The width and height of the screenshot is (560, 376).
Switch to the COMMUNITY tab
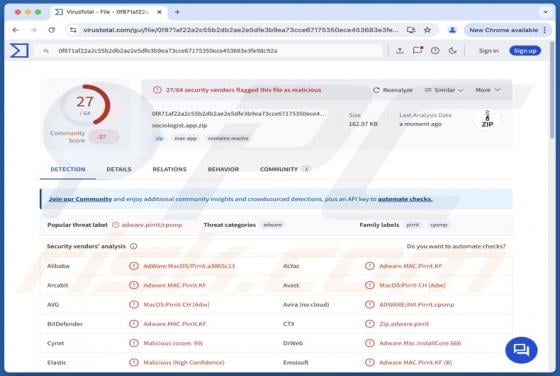(x=285, y=169)
